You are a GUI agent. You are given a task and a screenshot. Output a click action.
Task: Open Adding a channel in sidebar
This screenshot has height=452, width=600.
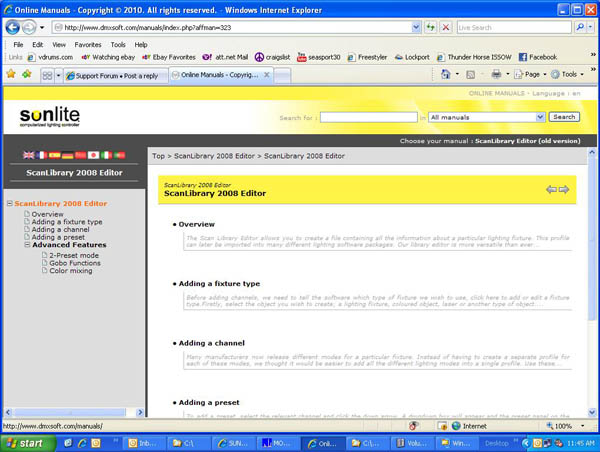coord(60,230)
